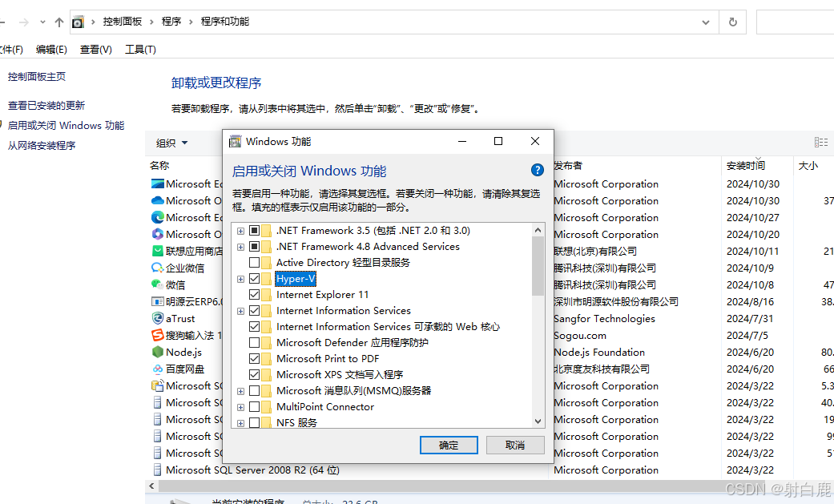834x504 pixels.
Task: Toggle the .NET Framework 4.8 Advanced Services checkbox
Action: (254, 247)
